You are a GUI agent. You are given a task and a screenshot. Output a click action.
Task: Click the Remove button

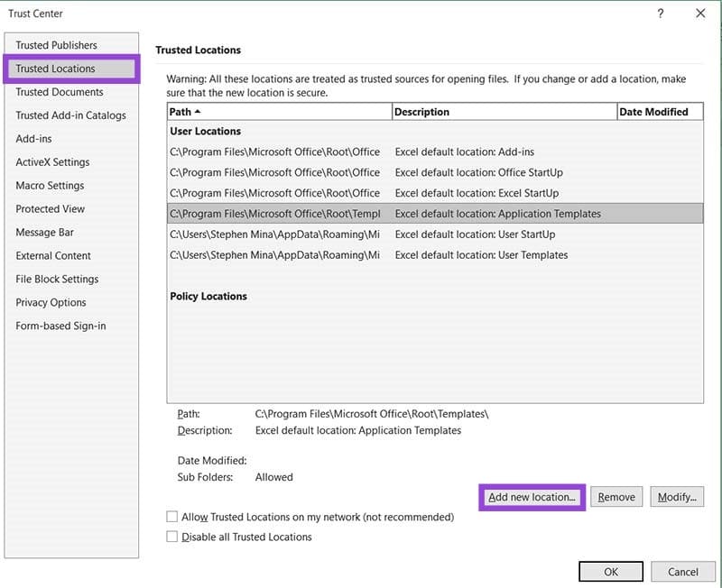click(616, 497)
